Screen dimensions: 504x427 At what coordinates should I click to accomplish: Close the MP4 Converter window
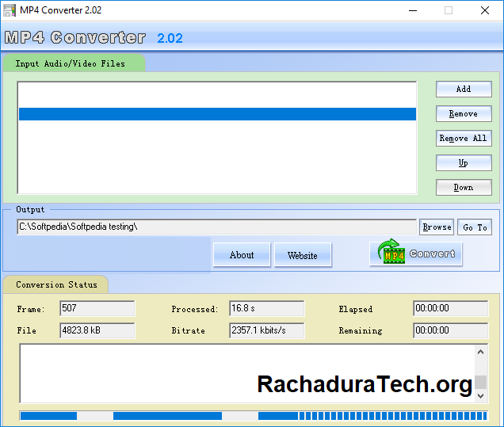point(485,10)
